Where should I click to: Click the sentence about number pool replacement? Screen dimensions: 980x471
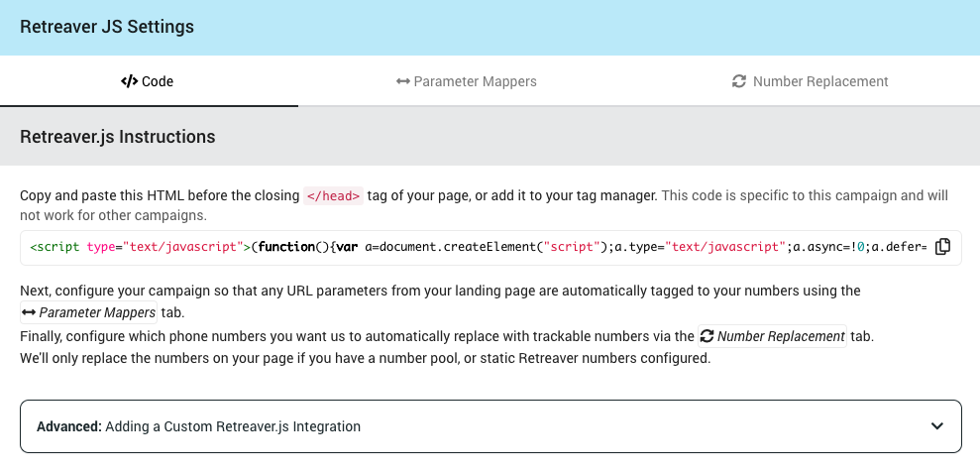point(365,358)
